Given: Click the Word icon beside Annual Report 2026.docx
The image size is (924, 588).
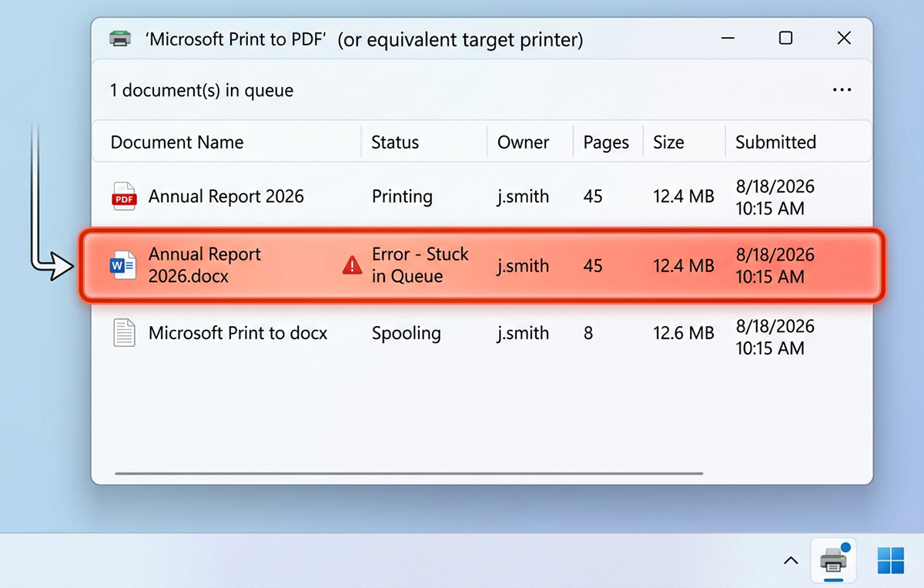Looking at the screenshot, I should click(x=124, y=266).
